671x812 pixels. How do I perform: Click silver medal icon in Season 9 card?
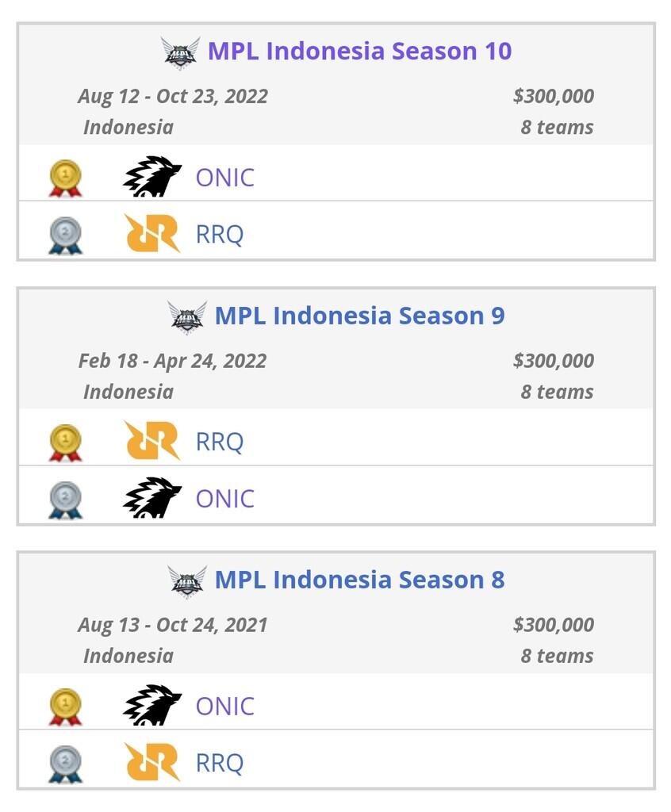tap(65, 500)
